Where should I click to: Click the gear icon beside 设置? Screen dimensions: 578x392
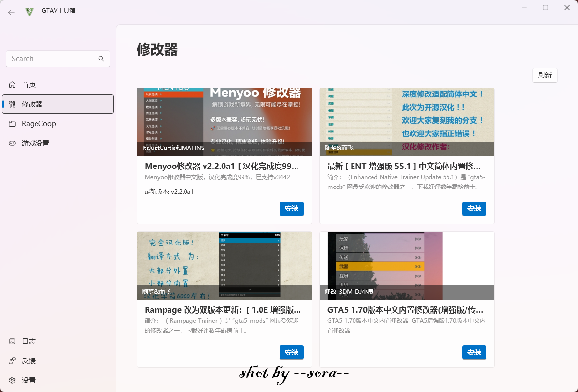tap(12, 381)
